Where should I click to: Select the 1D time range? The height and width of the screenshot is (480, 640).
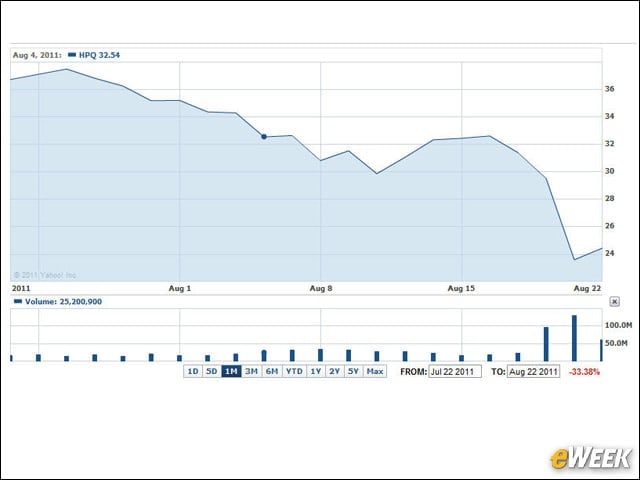coord(193,371)
